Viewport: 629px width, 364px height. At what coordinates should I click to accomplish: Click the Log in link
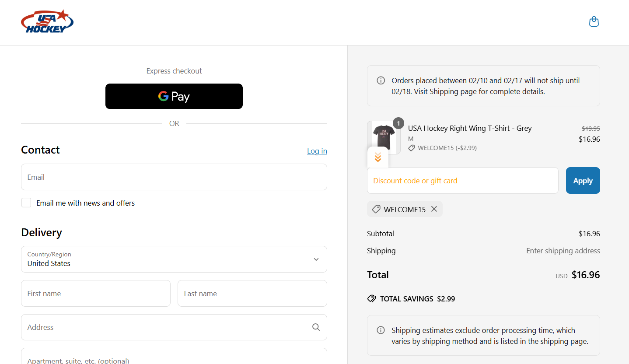pos(317,151)
